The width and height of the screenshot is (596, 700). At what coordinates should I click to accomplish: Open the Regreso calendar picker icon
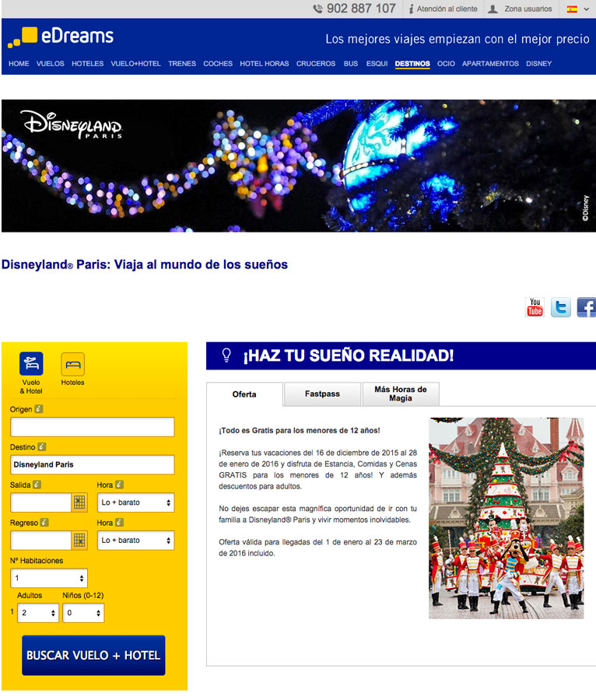point(79,541)
